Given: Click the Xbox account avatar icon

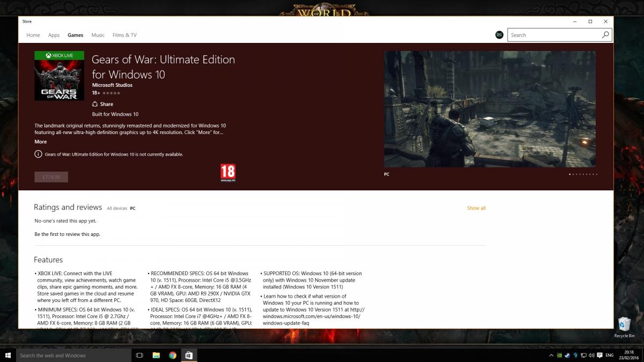Looking at the screenshot, I should [499, 35].
